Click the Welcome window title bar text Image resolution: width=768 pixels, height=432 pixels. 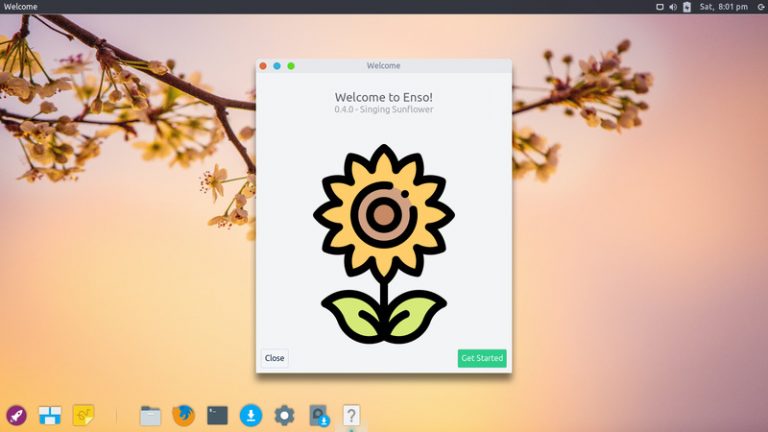click(x=384, y=66)
